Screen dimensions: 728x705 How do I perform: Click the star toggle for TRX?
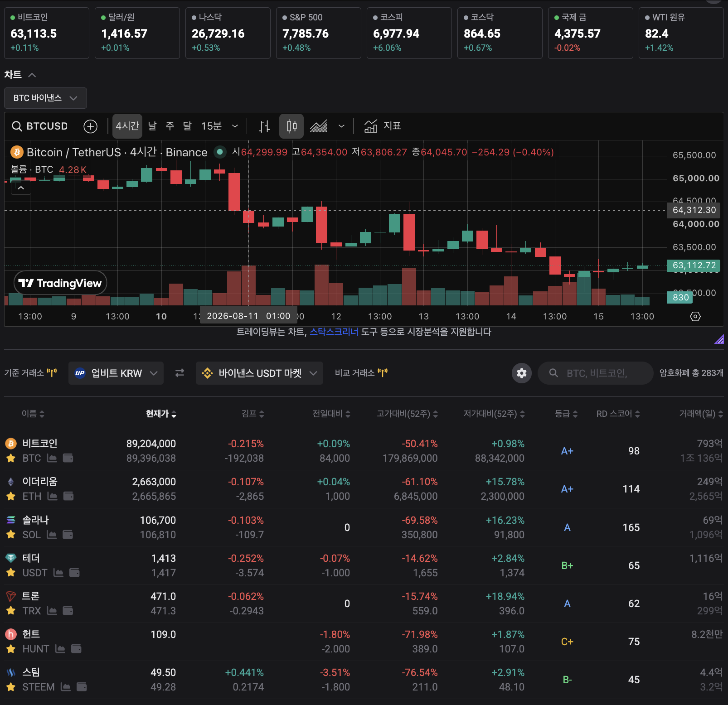tap(11, 611)
